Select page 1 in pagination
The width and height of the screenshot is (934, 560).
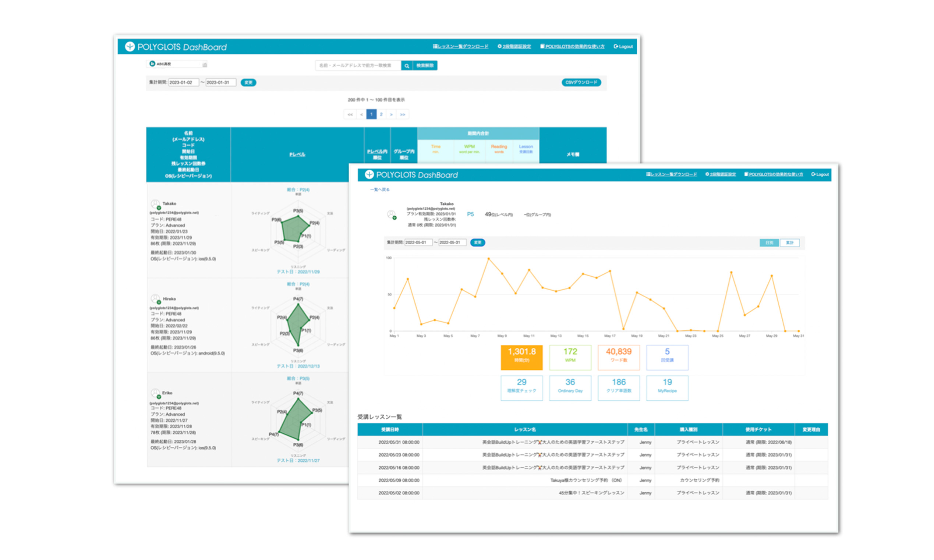coord(371,114)
